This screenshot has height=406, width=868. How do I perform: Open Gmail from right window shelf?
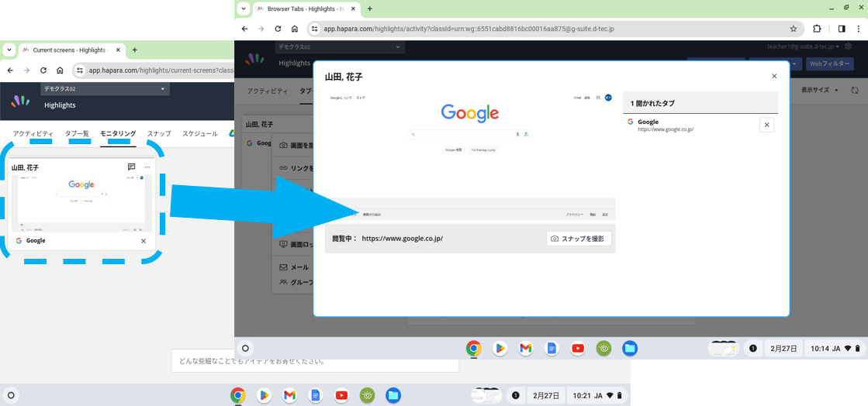coord(526,348)
